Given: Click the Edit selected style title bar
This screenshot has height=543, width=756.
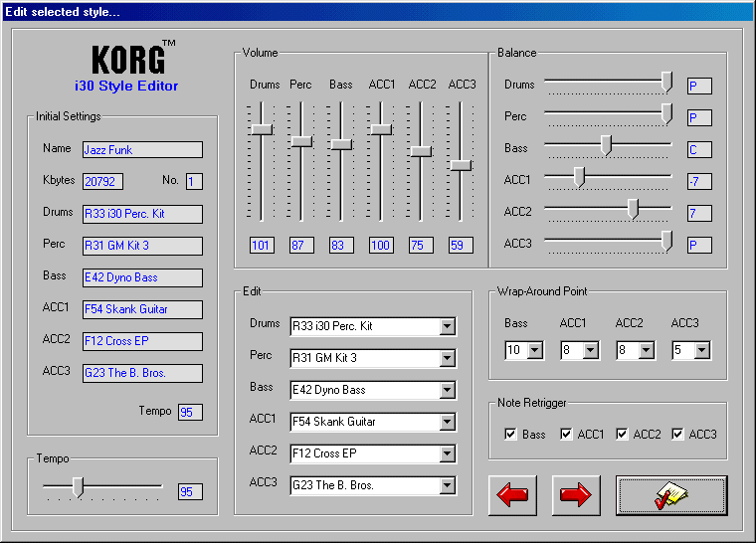Looking at the screenshot, I should (378, 12).
